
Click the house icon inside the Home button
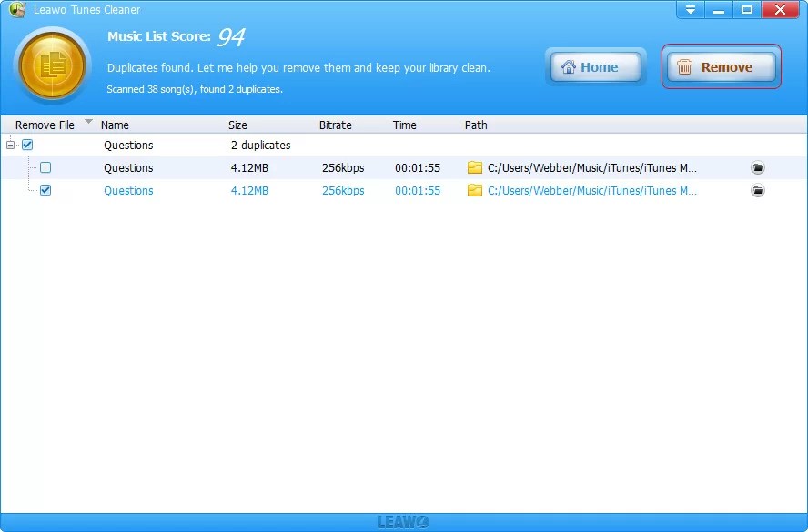[571, 66]
